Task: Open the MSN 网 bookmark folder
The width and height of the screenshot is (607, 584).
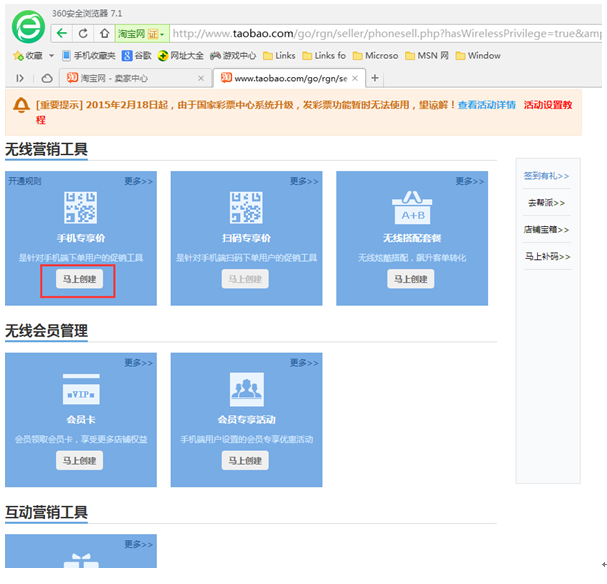Action: point(427,56)
